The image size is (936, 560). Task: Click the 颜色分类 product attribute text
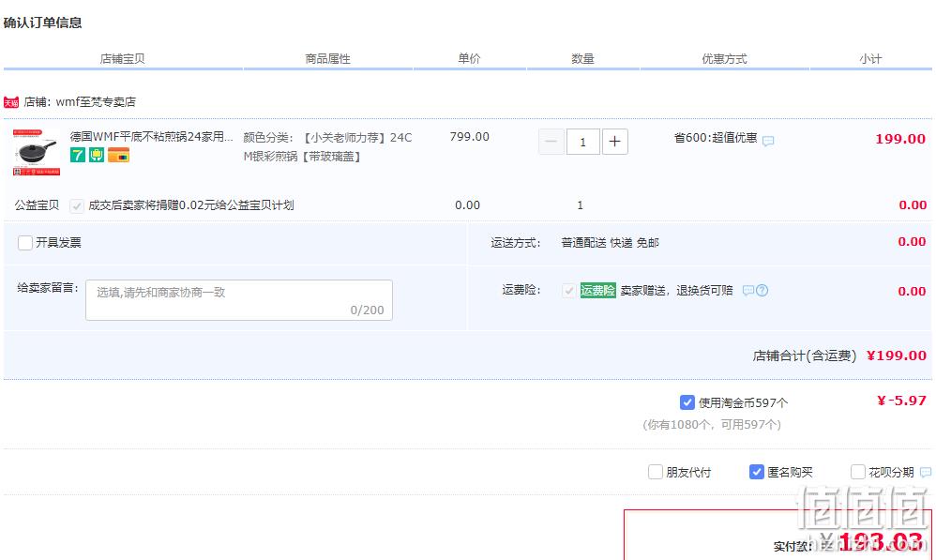click(x=327, y=147)
